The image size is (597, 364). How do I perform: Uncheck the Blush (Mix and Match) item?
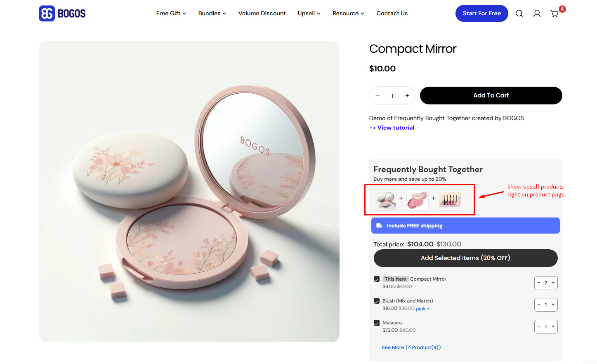pyautogui.click(x=377, y=301)
